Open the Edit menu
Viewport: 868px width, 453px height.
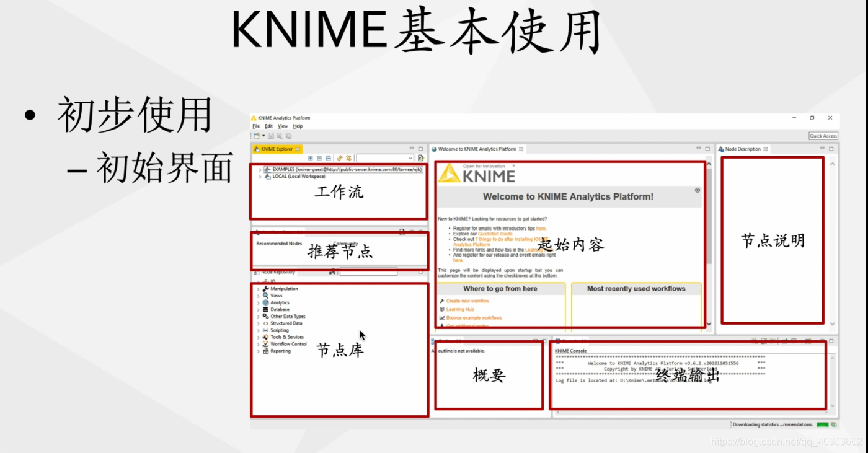pos(268,126)
